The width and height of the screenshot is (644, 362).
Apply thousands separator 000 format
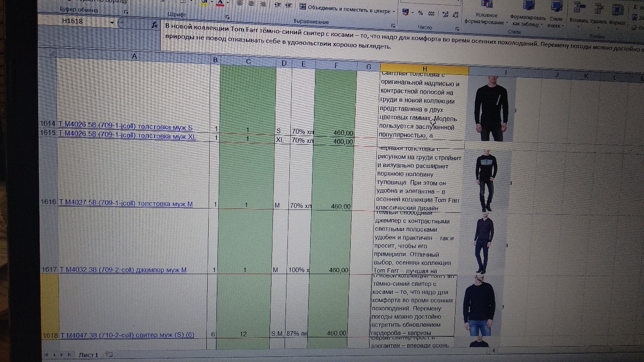coord(431,14)
